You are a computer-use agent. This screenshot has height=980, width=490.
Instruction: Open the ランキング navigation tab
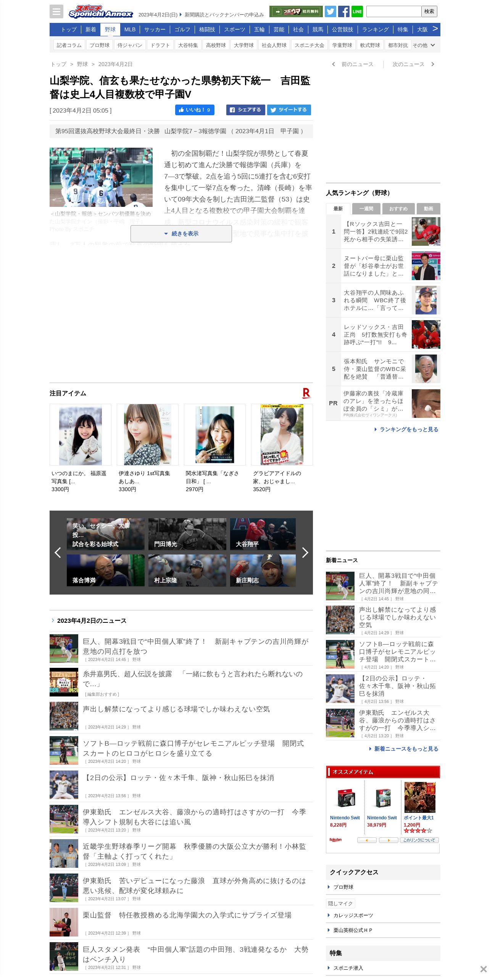(x=376, y=29)
